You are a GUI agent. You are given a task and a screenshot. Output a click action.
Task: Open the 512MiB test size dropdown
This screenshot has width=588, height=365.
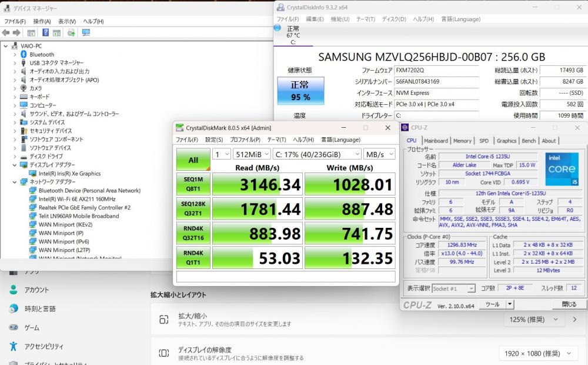252,154
